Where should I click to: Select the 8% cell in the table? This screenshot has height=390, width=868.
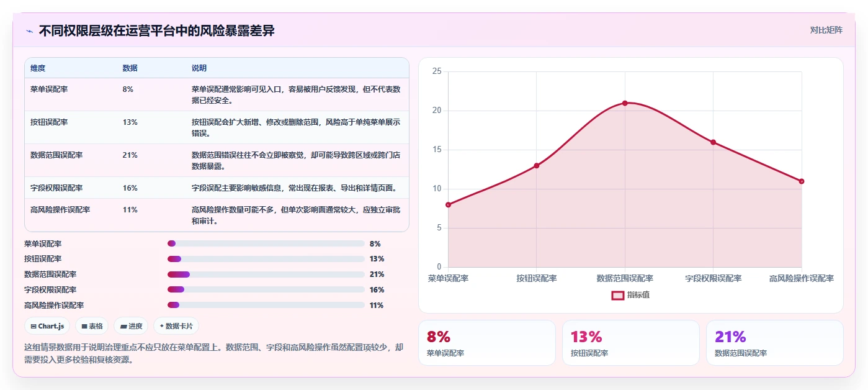coord(128,89)
